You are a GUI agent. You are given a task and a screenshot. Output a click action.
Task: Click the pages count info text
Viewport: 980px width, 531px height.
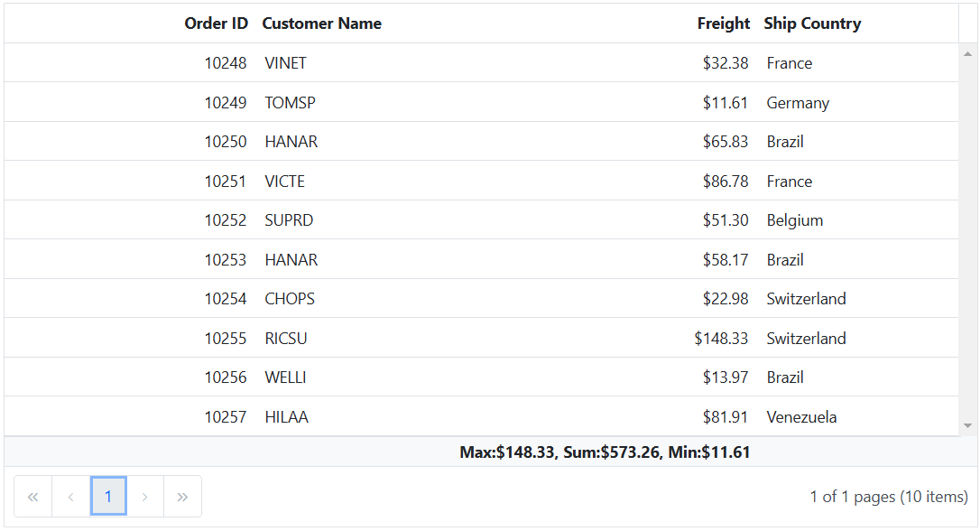pos(888,497)
